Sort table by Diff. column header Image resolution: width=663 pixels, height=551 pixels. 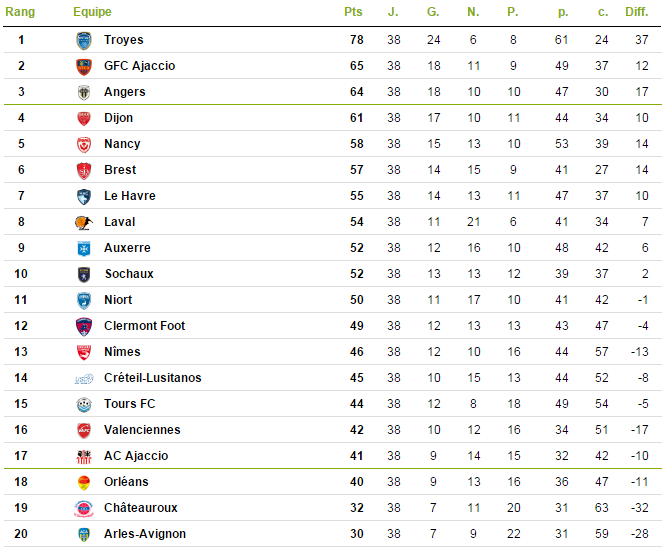636,12
